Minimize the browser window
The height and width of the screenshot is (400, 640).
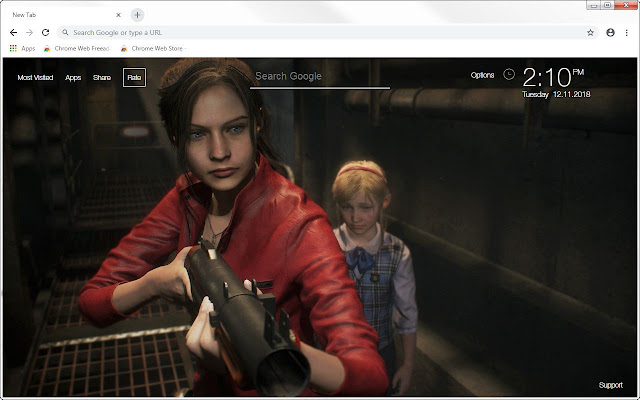click(594, 5)
